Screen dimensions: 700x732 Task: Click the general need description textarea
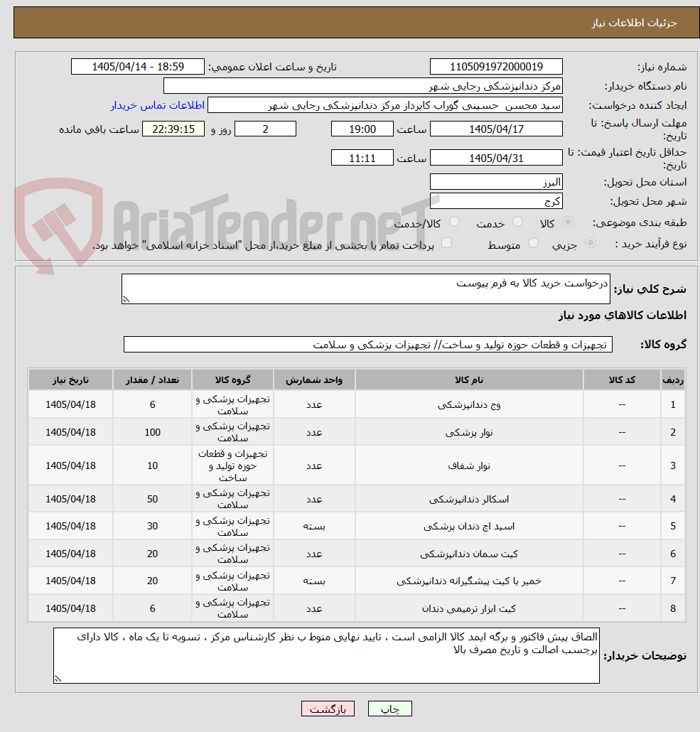pos(366,289)
